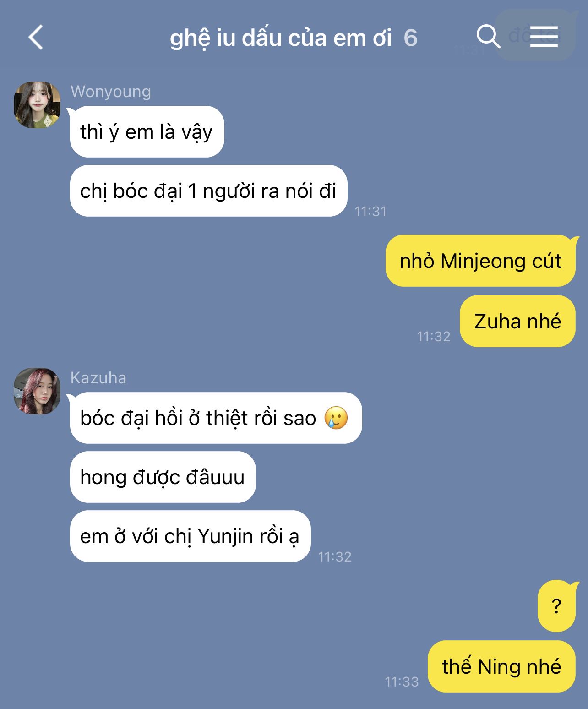Open Kazuha's profile picture
The image size is (588, 709).
point(37,391)
